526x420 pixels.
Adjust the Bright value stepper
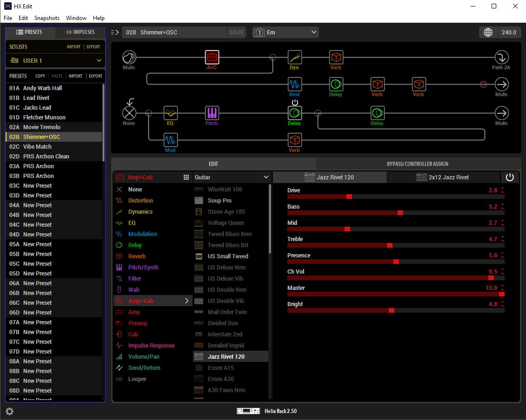(x=502, y=304)
